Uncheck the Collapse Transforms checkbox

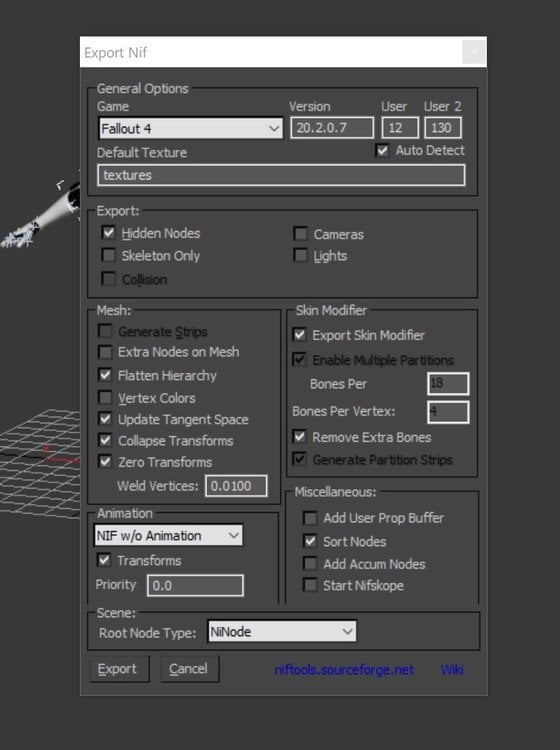tap(105, 440)
